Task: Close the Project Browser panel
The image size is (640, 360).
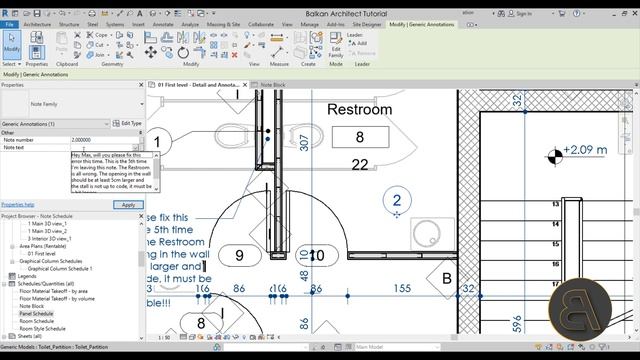Action: pyautogui.click(x=141, y=216)
